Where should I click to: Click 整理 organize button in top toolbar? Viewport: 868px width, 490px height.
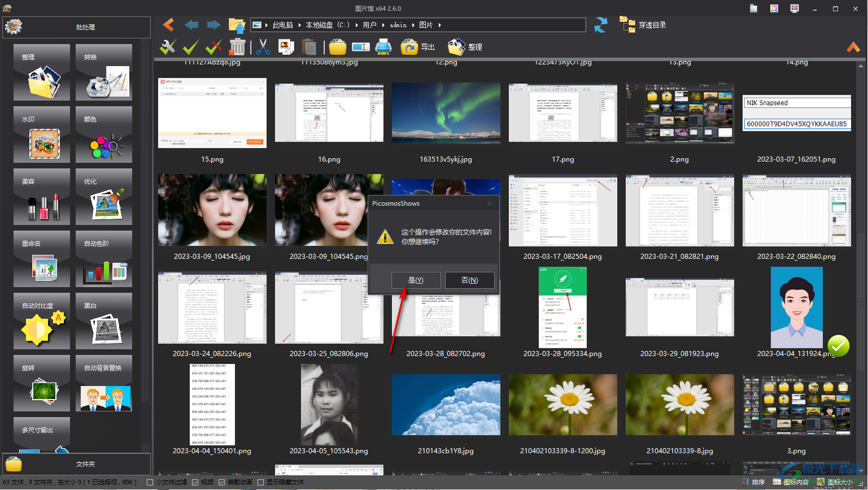point(465,47)
